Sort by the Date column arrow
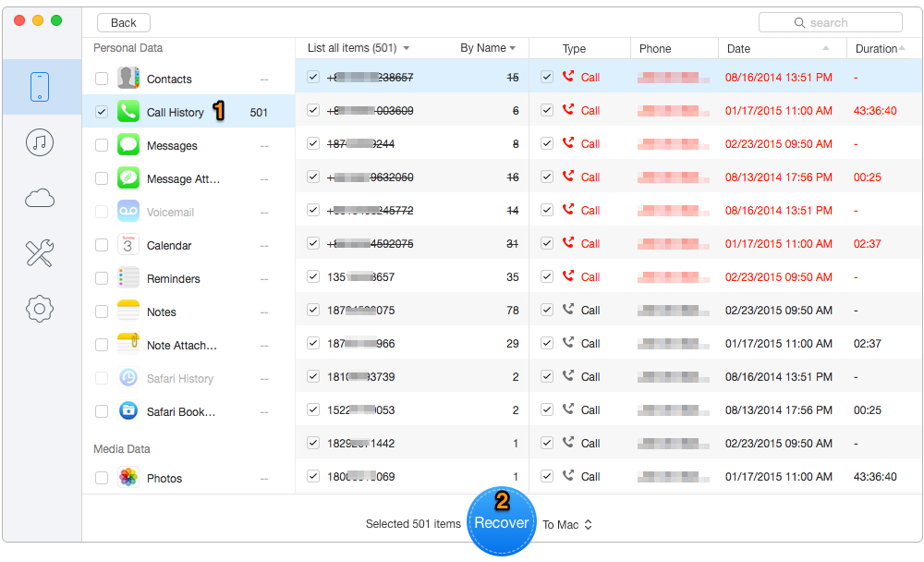The height and width of the screenshot is (562, 924). click(x=825, y=48)
